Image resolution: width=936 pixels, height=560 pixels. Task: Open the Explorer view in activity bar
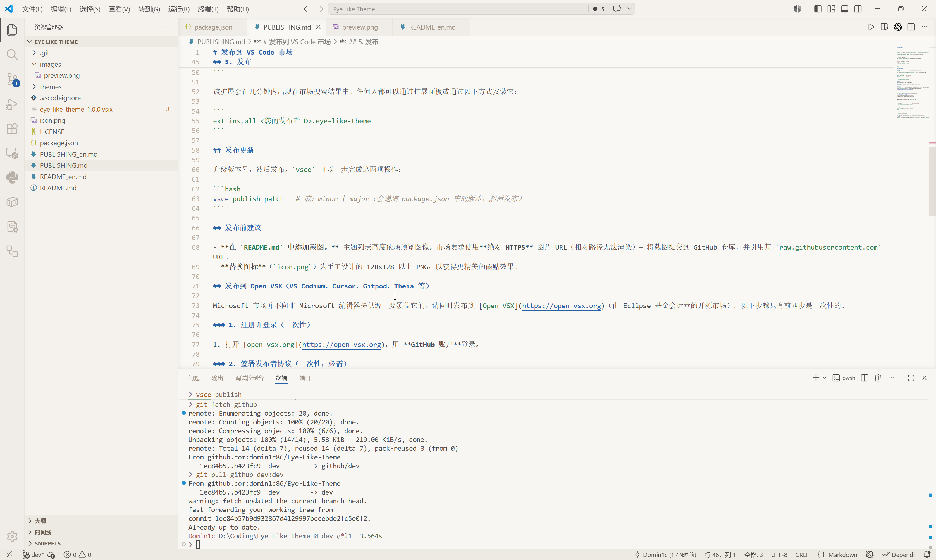[12, 30]
